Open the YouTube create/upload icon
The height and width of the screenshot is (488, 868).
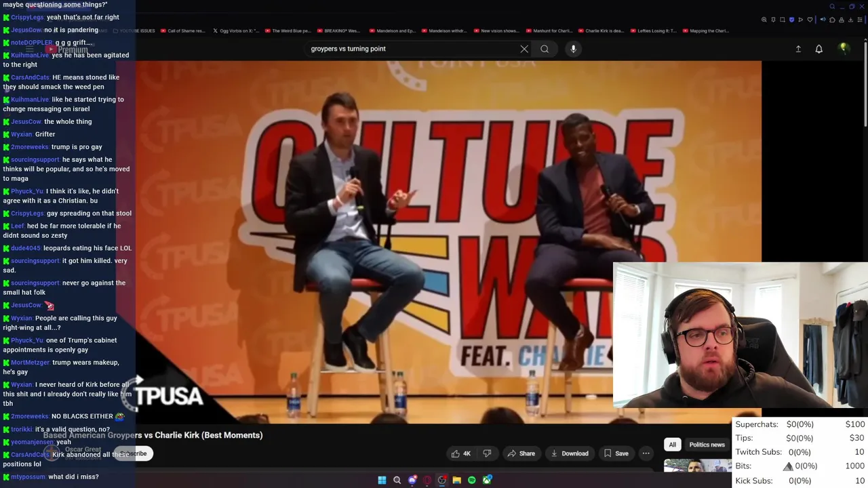tap(798, 49)
